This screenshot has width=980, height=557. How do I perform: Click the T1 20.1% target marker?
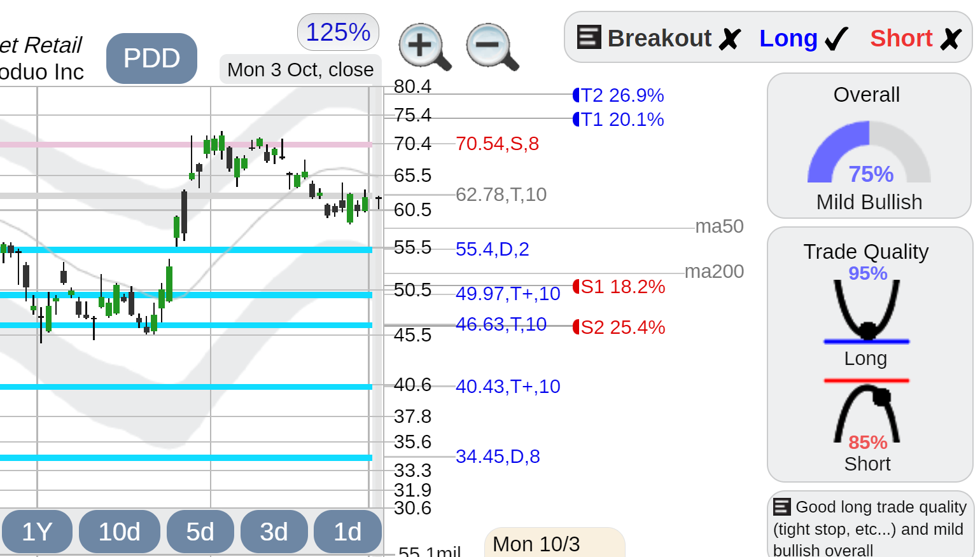coord(619,120)
